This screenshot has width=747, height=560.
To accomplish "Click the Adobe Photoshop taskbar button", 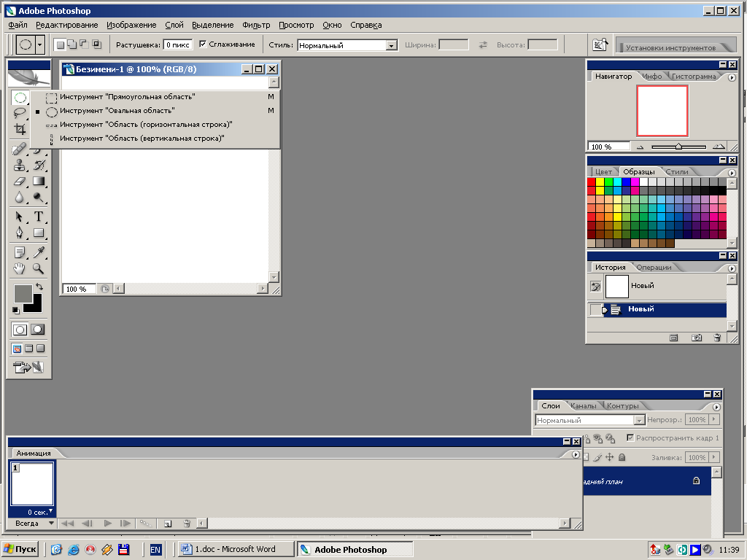I will pyautogui.click(x=355, y=550).
